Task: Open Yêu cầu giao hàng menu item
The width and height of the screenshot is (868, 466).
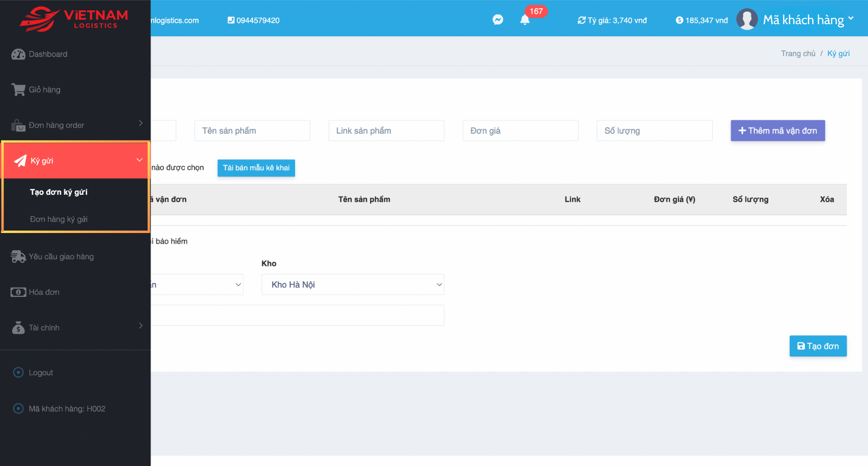Action: click(61, 257)
